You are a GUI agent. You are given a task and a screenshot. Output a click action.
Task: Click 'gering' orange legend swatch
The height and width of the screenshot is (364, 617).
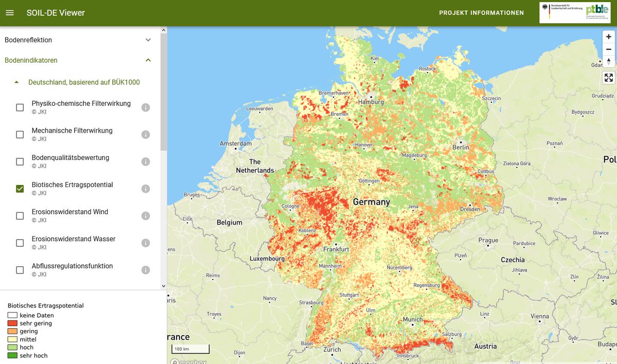coord(12,331)
